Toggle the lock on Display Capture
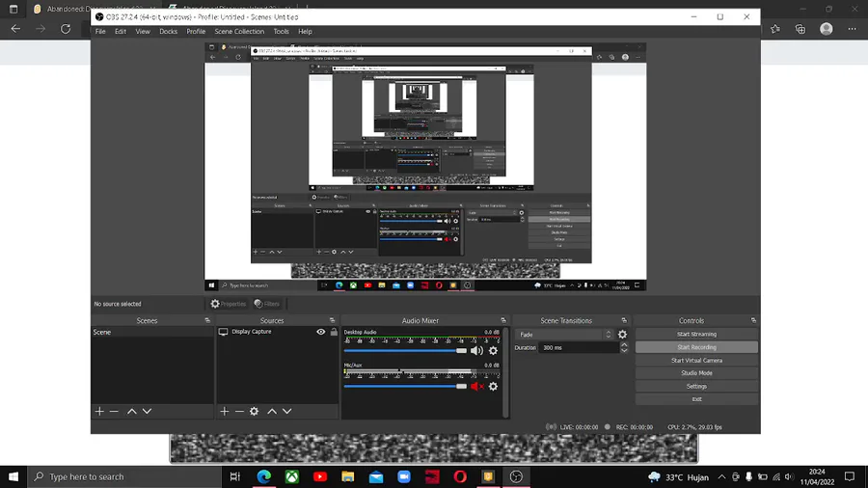The image size is (868, 488). (334, 332)
